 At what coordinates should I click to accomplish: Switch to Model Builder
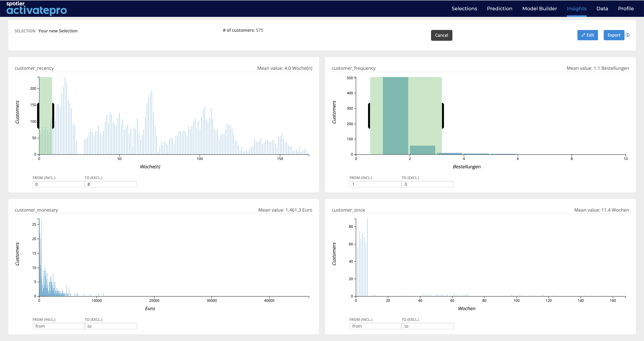(x=540, y=9)
